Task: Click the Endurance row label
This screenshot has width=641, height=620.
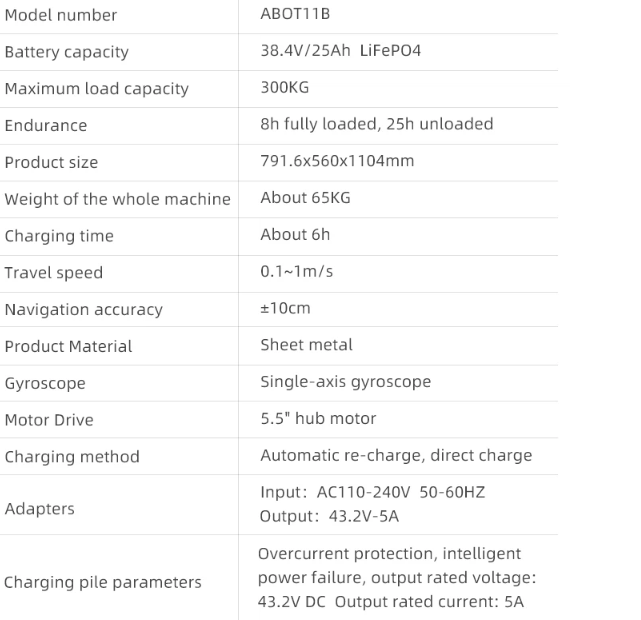Action: pyautogui.click(x=45, y=126)
